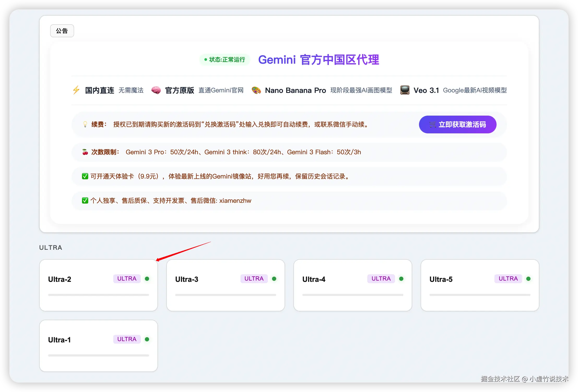Click the green checkmark on the 个人独享 line
The image size is (578, 392).
pos(85,200)
